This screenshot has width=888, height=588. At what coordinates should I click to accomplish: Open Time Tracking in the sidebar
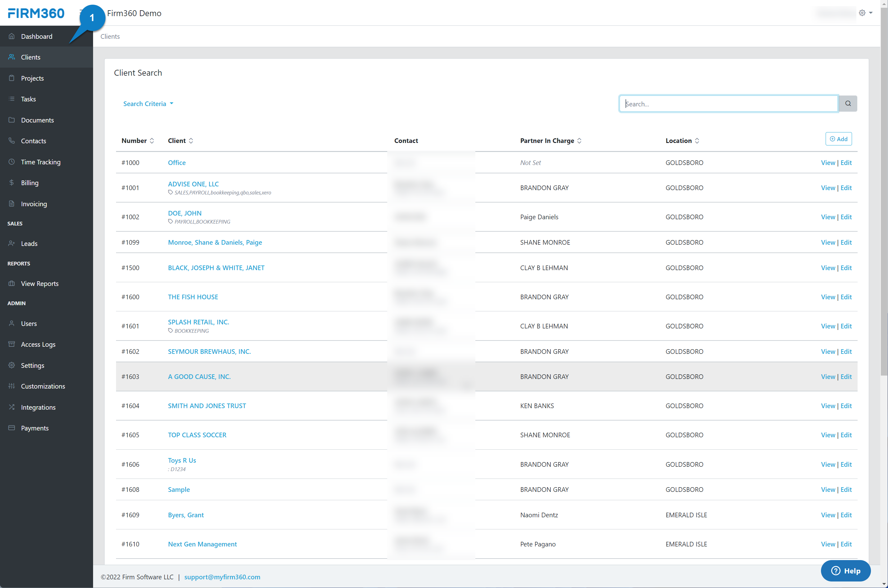[41, 162]
